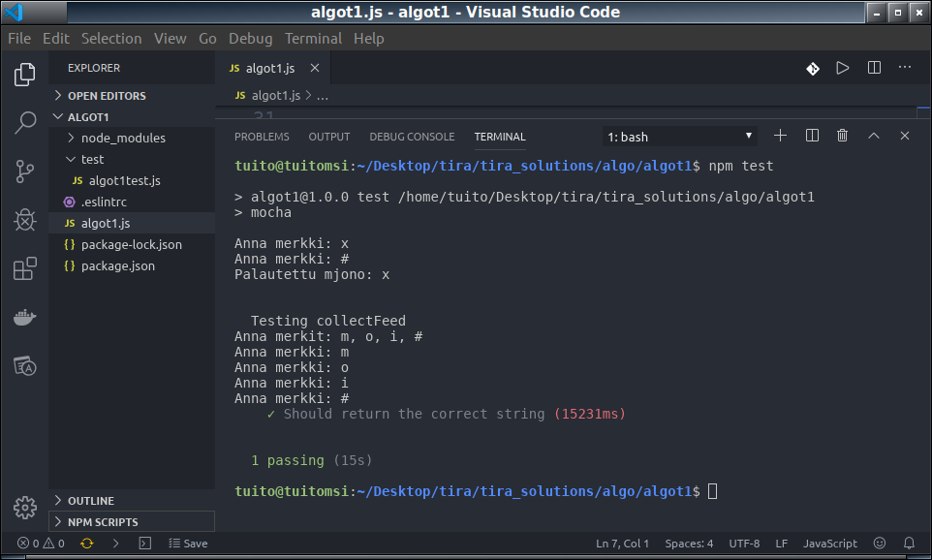Expand the OPEN EDITORS section
932x560 pixels.
[x=132, y=96]
